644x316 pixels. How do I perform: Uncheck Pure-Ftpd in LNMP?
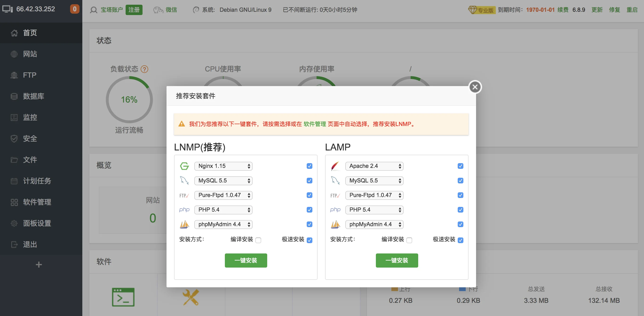[x=309, y=195]
